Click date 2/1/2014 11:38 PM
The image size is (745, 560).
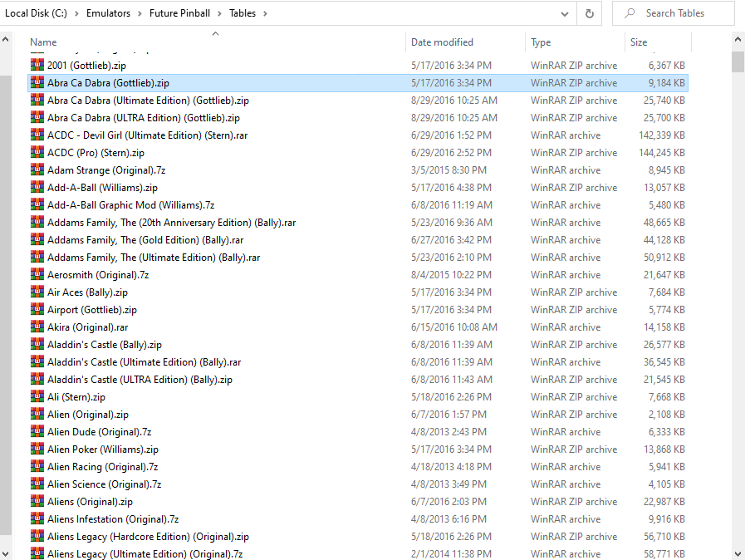click(451, 554)
